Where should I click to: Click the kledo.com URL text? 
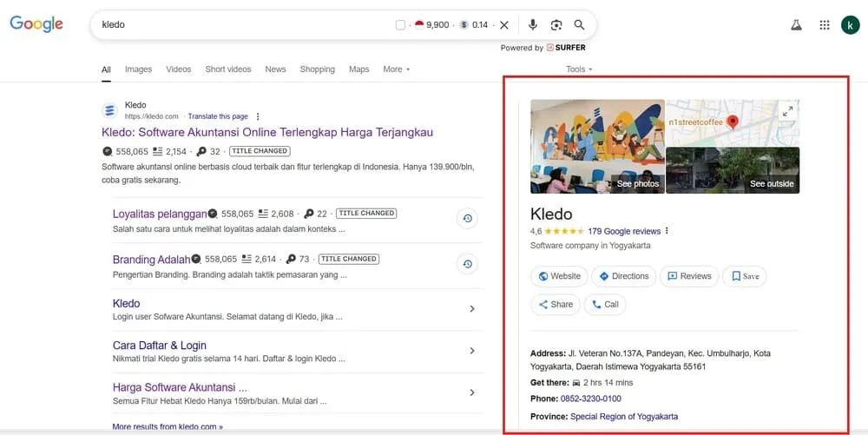(x=152, y=116)
